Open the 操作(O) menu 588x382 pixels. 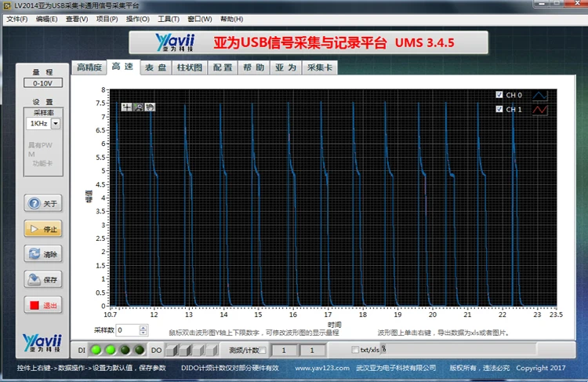coord(138,19)
